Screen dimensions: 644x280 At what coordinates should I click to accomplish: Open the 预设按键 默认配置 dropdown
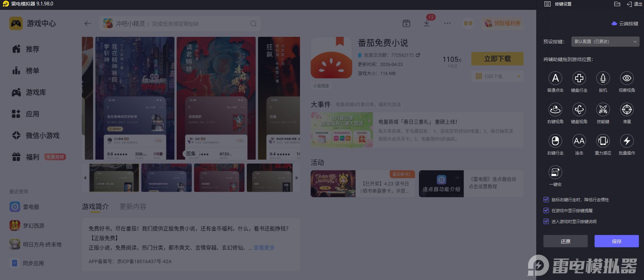pyautogui.click(x=605, y=42)
